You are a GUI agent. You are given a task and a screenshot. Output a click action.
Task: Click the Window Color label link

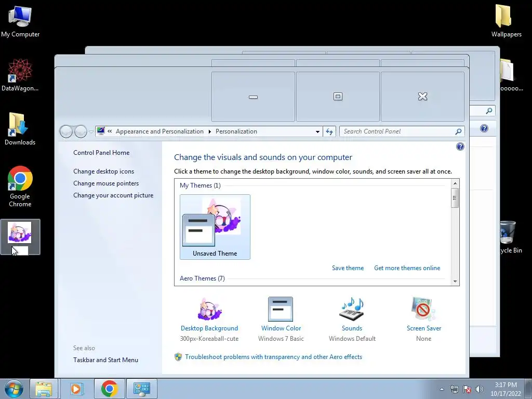point(281,328)
